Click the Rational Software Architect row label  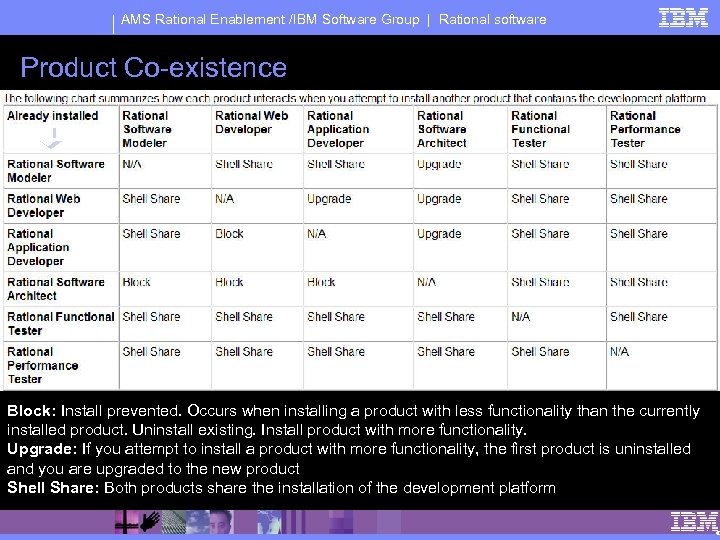[x=56, y=289]
